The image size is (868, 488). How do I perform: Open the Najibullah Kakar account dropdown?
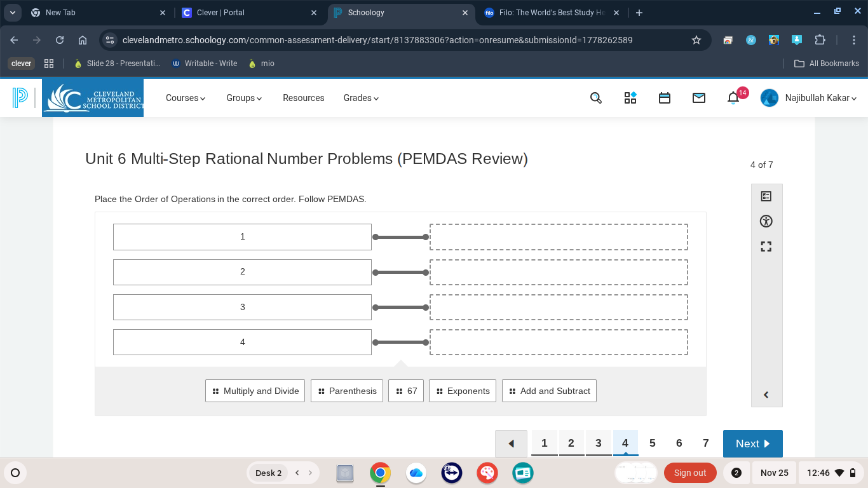coord(818,98)
